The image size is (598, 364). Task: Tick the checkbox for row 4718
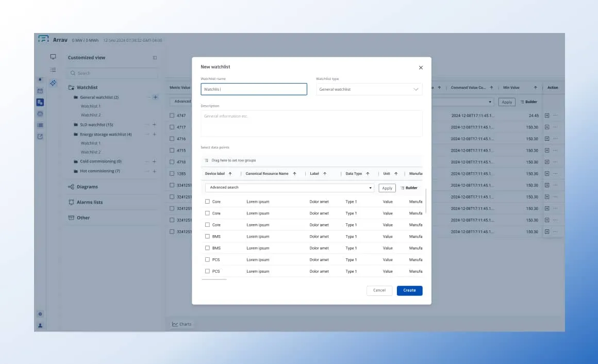coord(172,162)
